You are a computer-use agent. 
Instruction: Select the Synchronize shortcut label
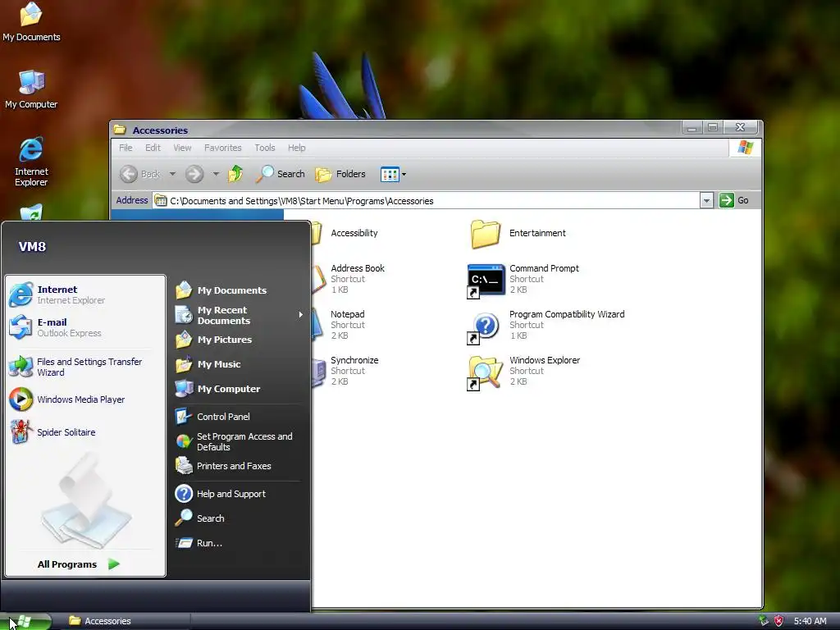[354, 361]
